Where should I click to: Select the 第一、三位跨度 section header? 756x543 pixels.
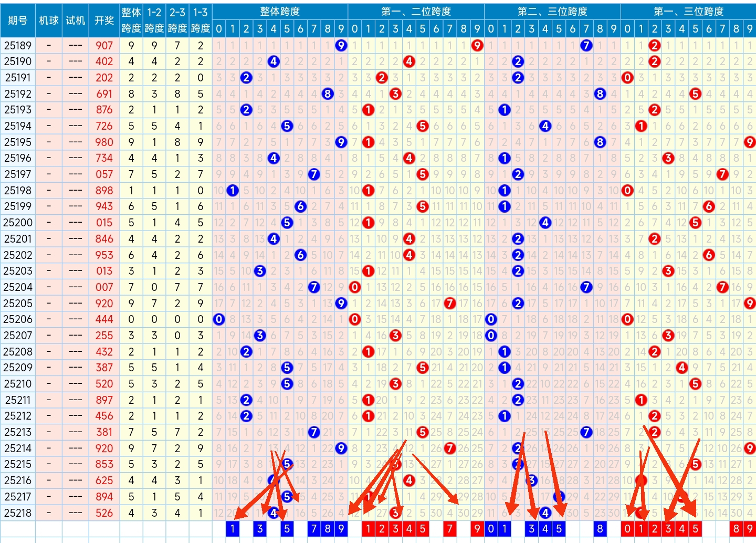coord(688,11)
